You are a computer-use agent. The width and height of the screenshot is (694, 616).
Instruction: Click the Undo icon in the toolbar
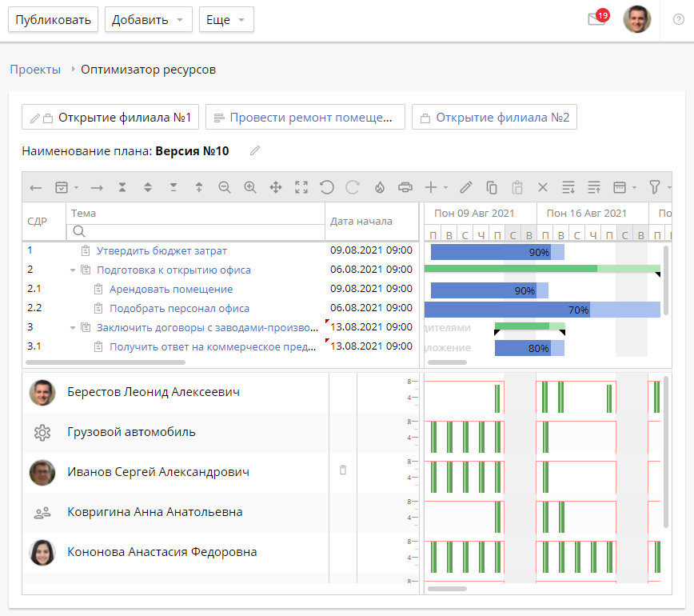tap(327, 187)
